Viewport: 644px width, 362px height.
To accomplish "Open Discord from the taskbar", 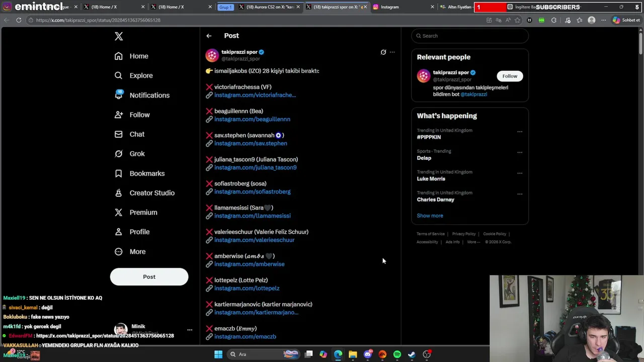I will (x=368, y=354).
